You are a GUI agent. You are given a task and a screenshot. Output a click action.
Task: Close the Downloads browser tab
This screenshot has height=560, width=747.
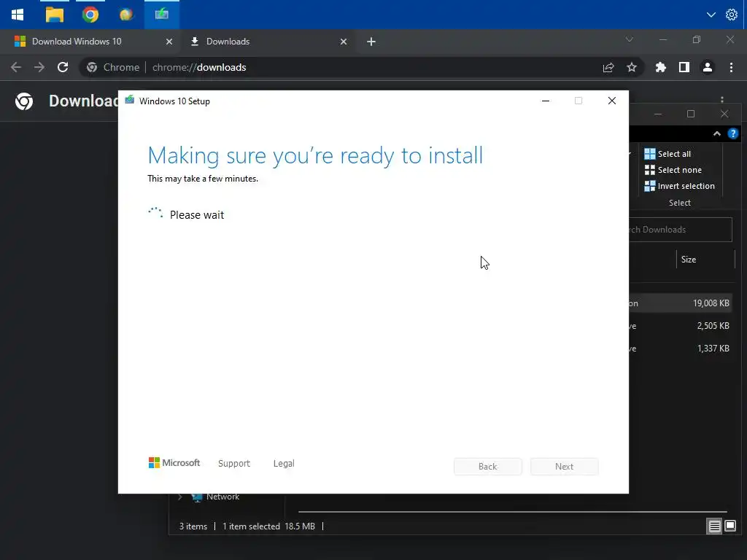point(344,42)
